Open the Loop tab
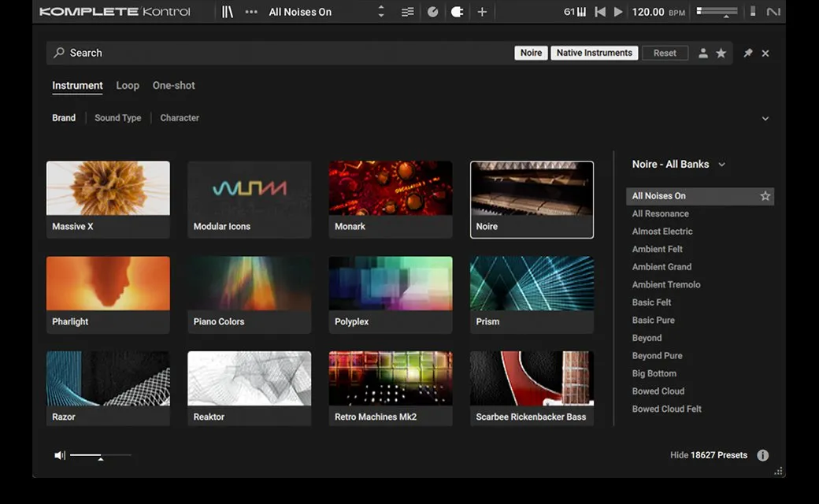Screen dimensions: 819x504 tap(127, 85)
